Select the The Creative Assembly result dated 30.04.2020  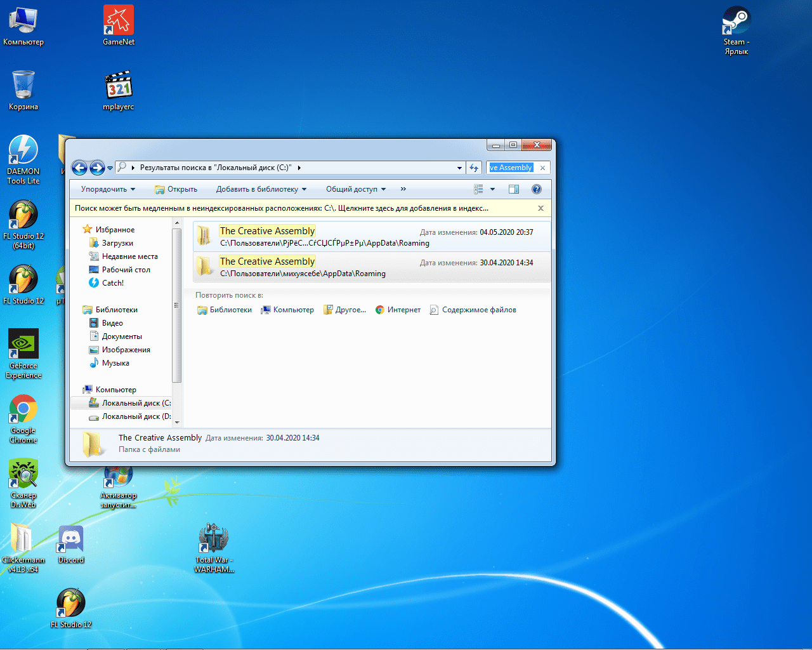(x=372, y=267)
